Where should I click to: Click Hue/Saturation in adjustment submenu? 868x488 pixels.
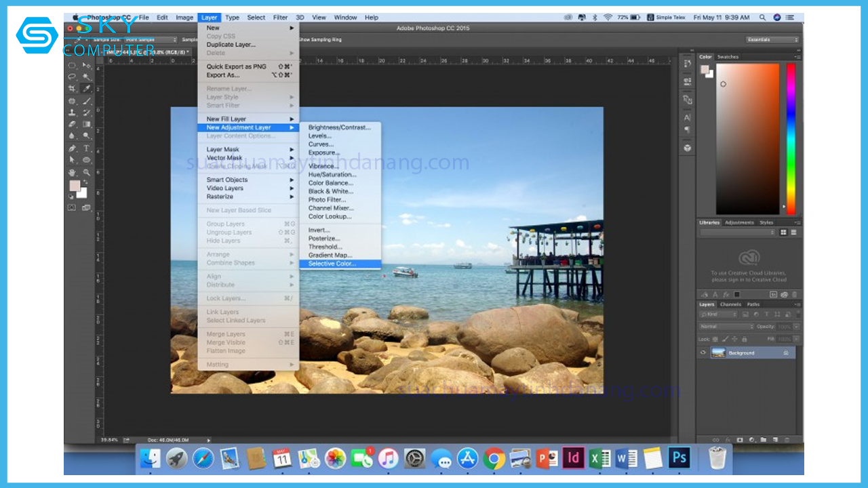pos(332,174)
